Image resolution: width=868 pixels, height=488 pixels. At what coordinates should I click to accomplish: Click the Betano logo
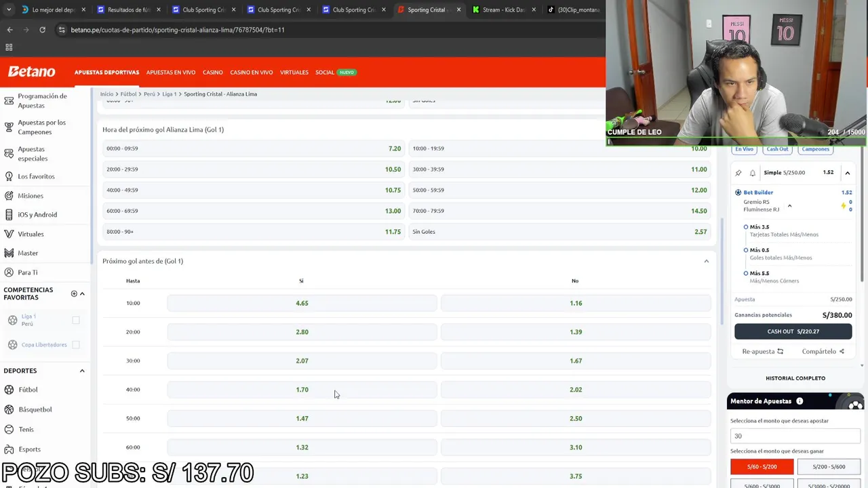click(31, 72)
